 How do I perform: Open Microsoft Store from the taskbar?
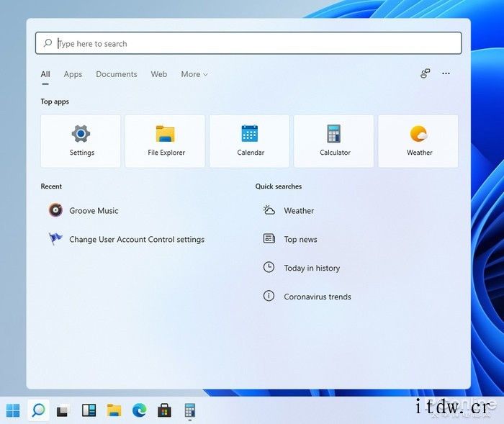click(164, 410)
